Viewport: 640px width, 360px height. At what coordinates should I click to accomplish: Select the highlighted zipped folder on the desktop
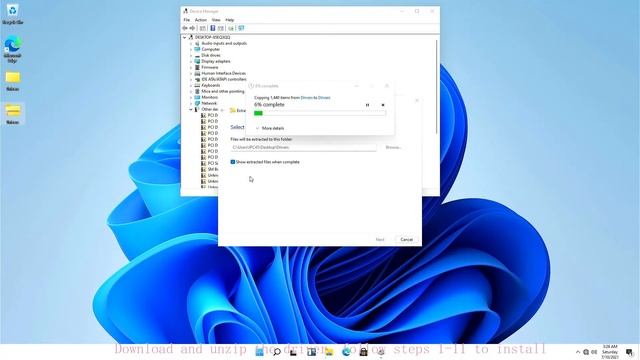pos(12,114)
